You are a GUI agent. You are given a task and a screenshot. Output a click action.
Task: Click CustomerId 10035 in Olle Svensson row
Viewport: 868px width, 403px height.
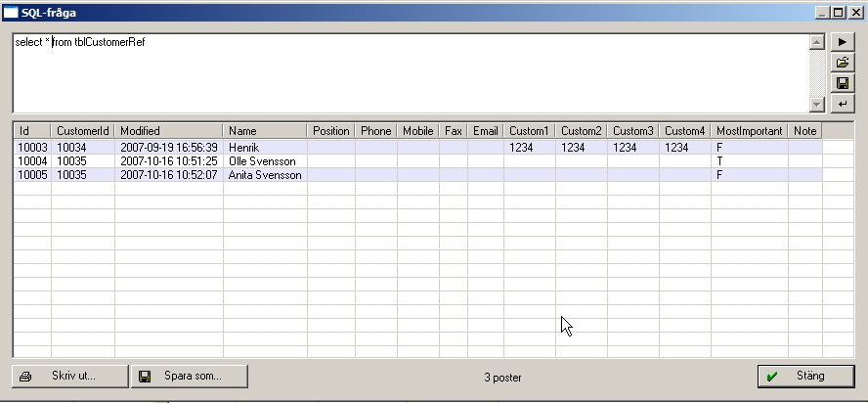[83, 161]
